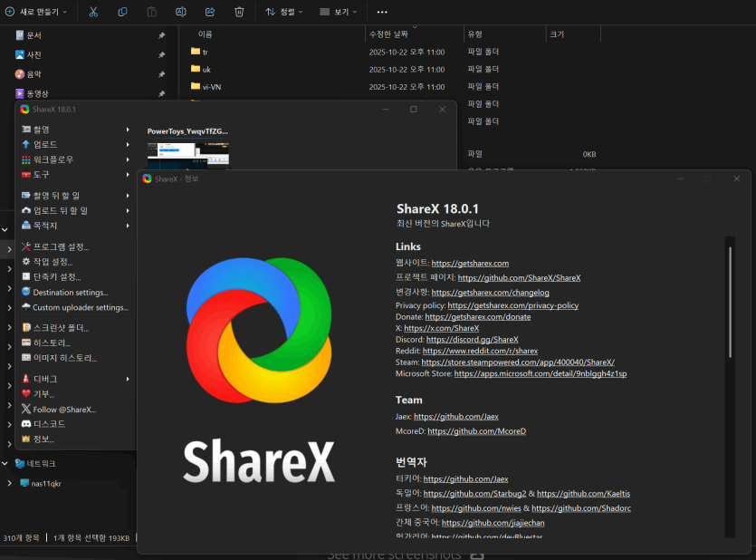Click the 기부 (donate) heart item in ShareX
The height and width of the screenshot is (560, 756).
tap(38, 394)
